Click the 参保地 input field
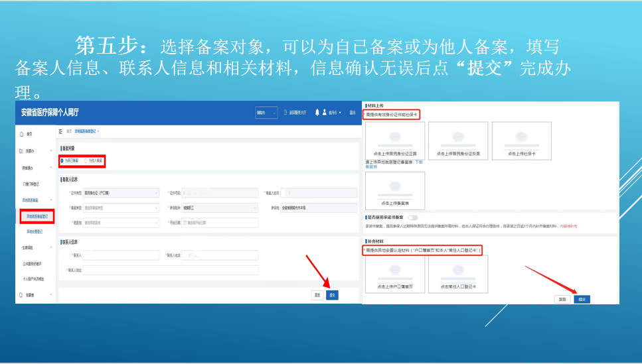The height and width of the screenshot is (364, 642). tap(319, 208)
